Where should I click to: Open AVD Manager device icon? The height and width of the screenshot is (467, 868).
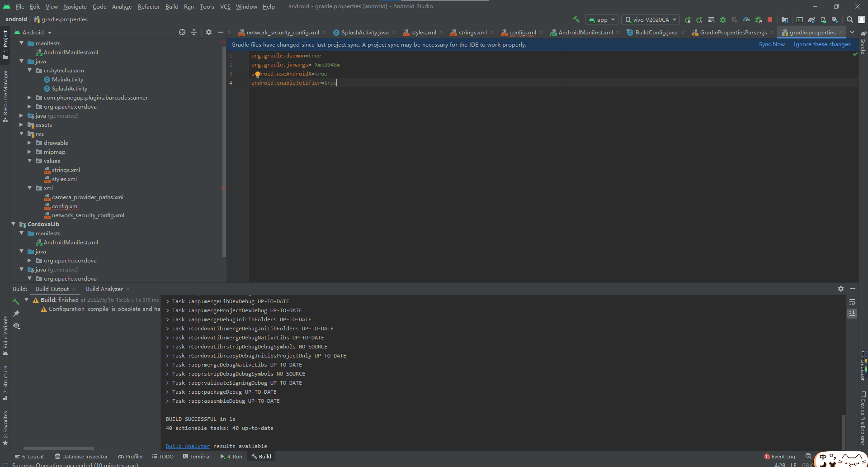coord(823,19)
